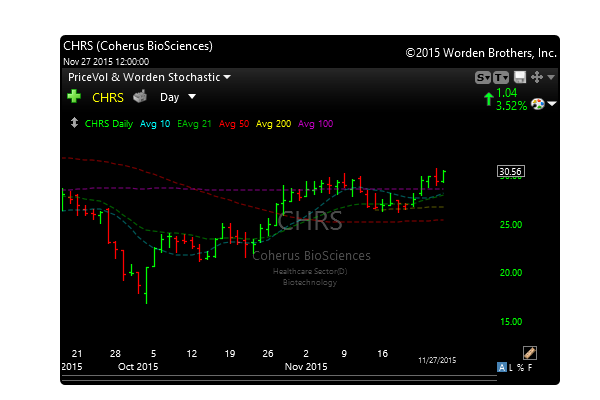The image size is (600, 400).
Task: Open the color palette icon
Action: 538,104
